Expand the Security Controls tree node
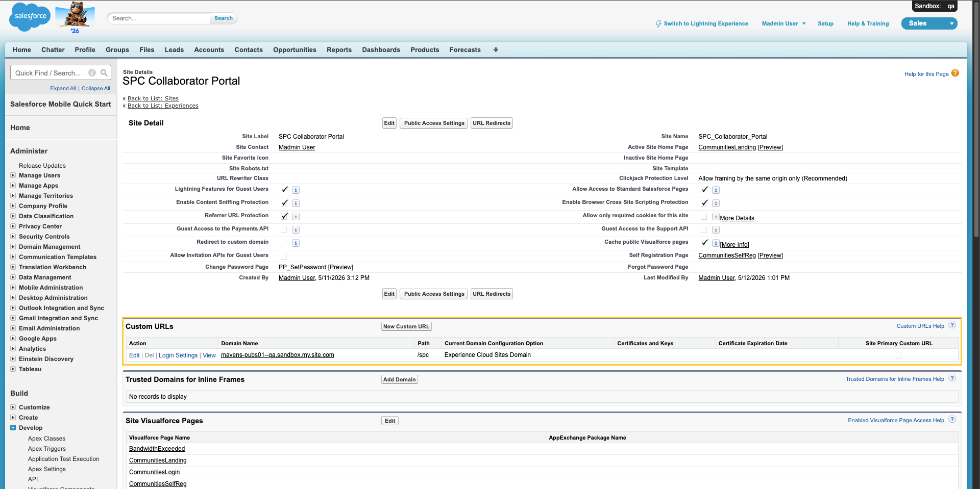The image size is (980, 489). (x=13, y=237)
